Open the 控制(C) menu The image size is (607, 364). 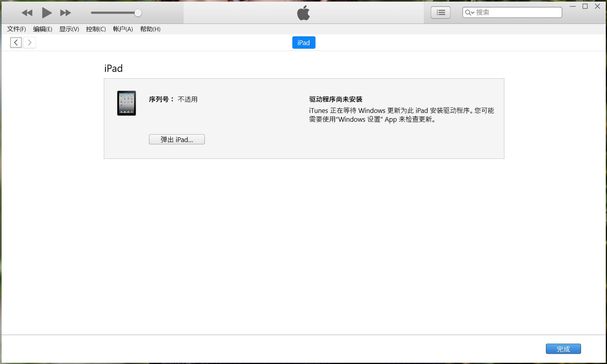[96, 29]
